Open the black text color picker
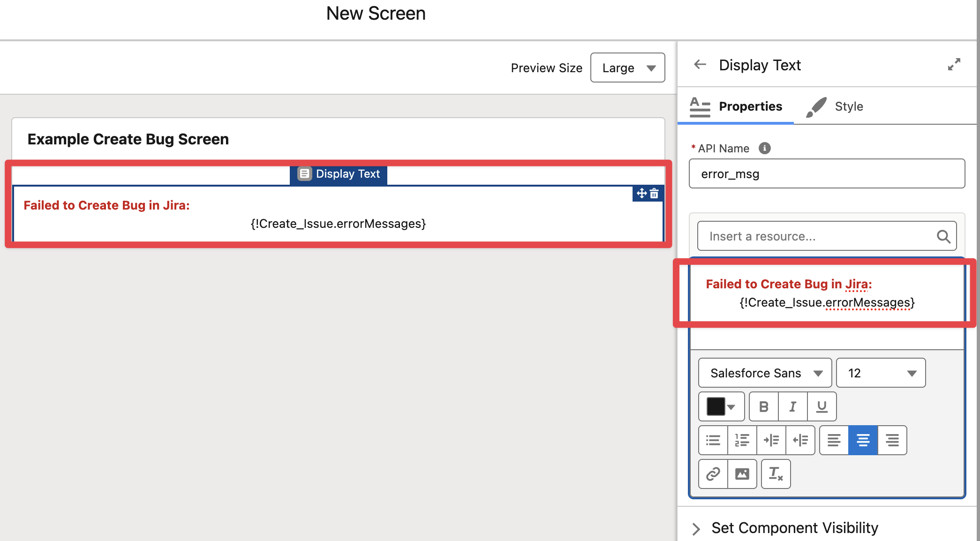Image resolution: width=980 pixels, height=541 pixels. (721, 406)
